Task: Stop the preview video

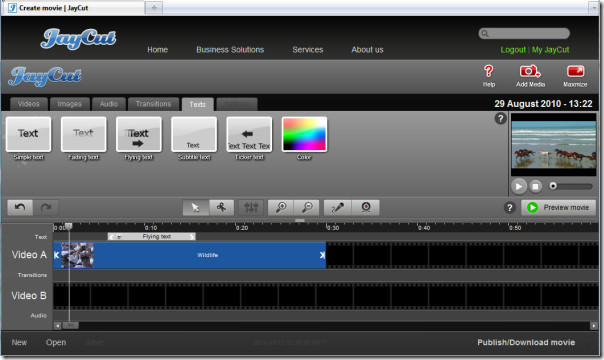Action: (535, 186)
